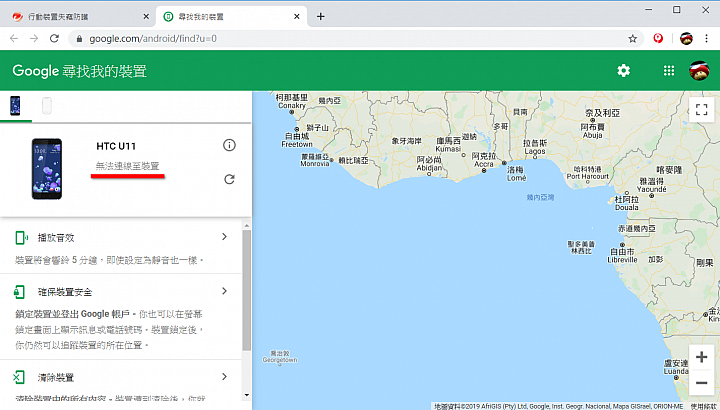Viewport: 720px width, 410px height.
Task: Click the side panel scrollbar thumb
Action: (247, 290)
